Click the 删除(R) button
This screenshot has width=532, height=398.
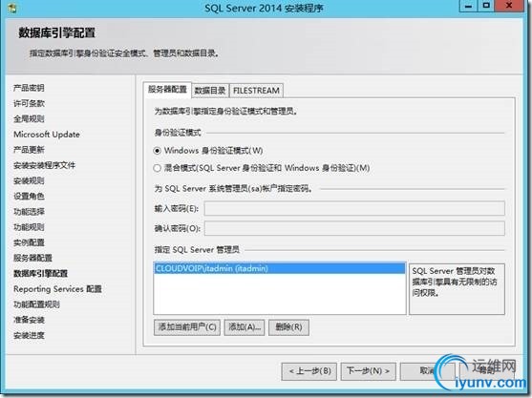pos(288,327)
